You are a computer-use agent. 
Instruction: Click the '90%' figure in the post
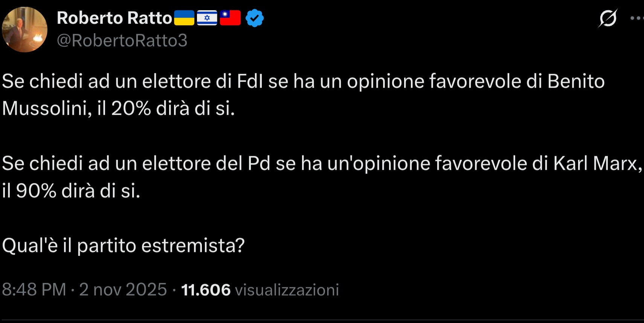pos(36,191)
